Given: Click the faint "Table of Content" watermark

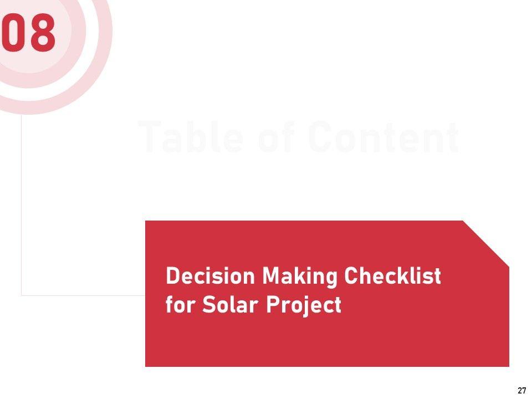Looking at the screenshot, I should point(298,137).
